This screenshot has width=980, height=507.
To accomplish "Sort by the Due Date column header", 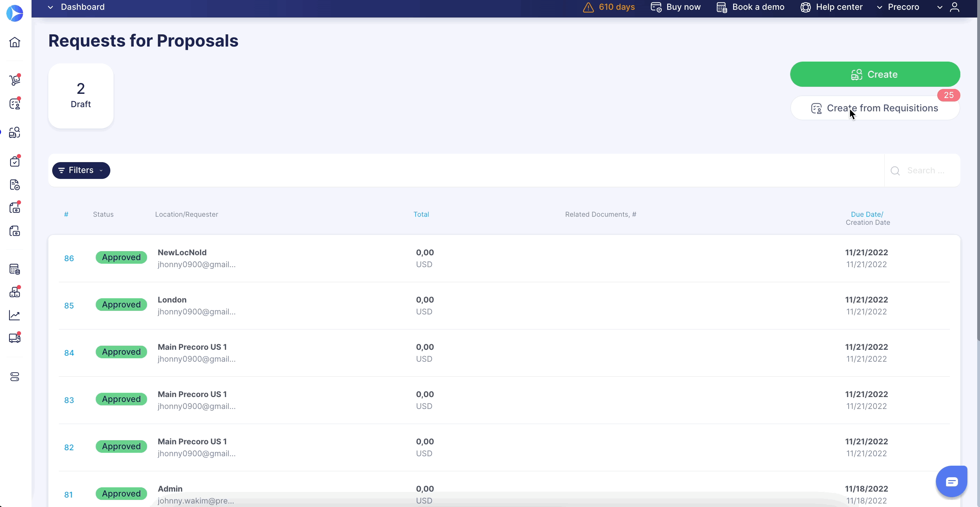I will pyautogui.click(x=867, y=215).
